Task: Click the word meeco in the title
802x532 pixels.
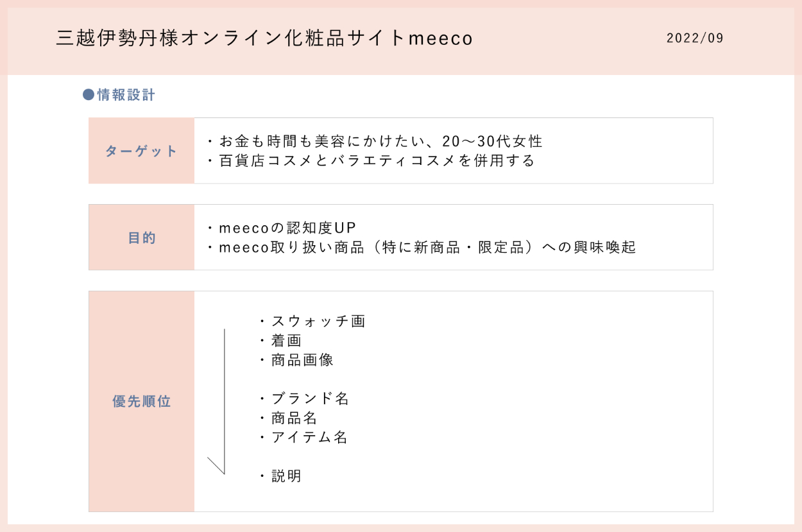Action: click(x=440, y=39)
